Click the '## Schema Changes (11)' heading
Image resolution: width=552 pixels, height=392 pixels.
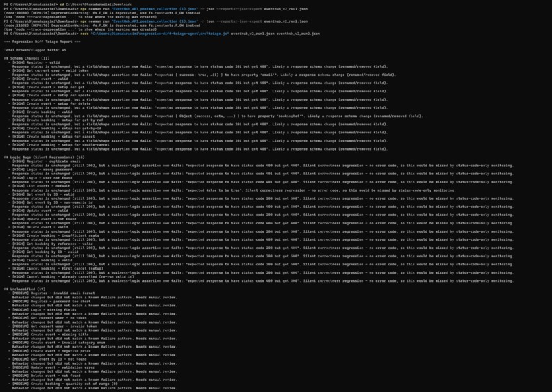pyautogui.click(x=27, y=58)
